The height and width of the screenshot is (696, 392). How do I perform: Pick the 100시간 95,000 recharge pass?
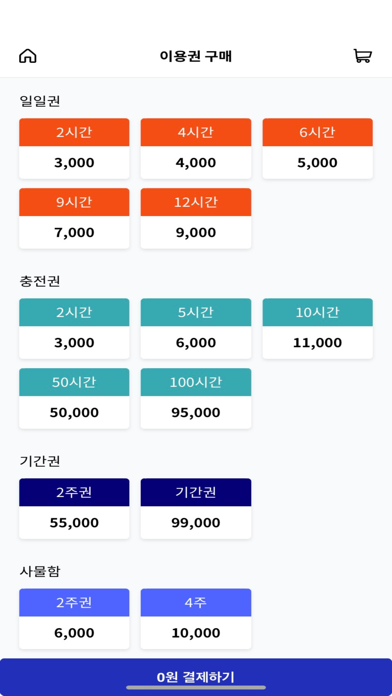coord(196,399)
